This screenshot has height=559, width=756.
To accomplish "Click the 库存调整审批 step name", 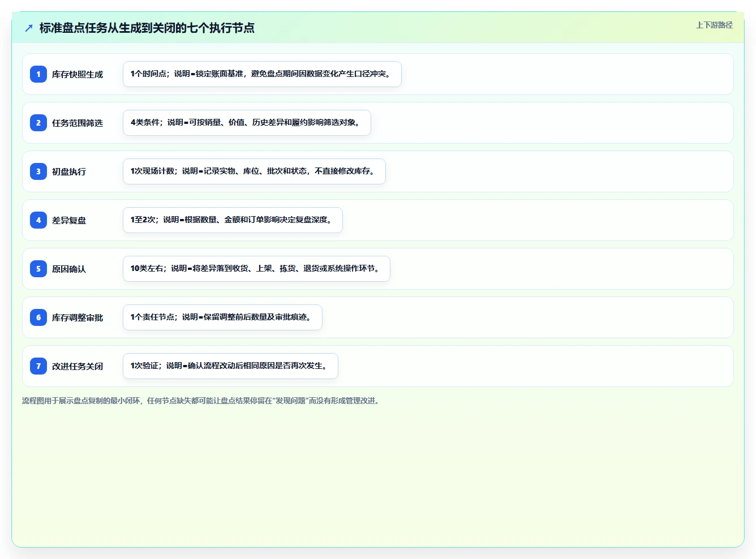I will [78, 317].
